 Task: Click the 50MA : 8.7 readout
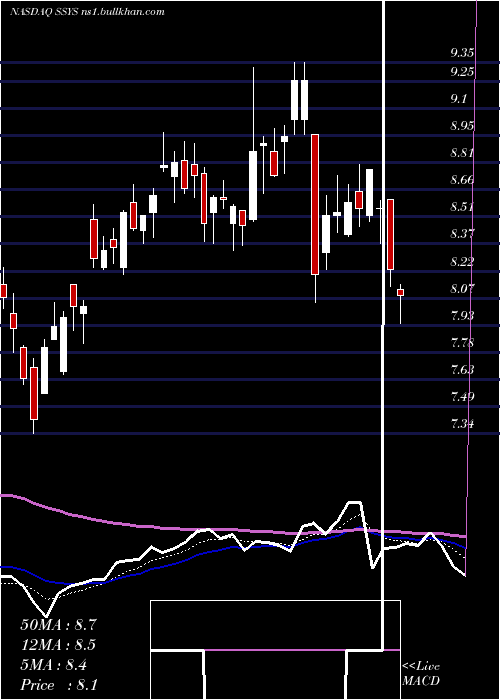[x=58, y=625]
